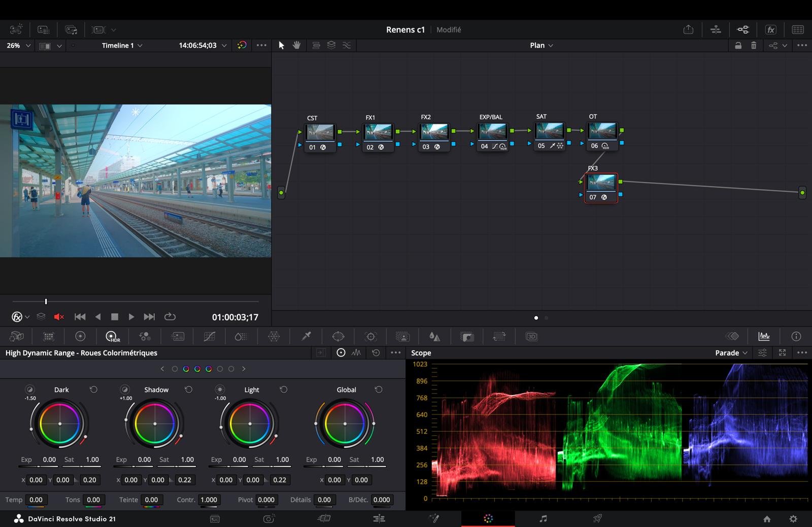Click the Global color wheel center
This screenshot has height=527, width=812.
click(x=345, y=424)
